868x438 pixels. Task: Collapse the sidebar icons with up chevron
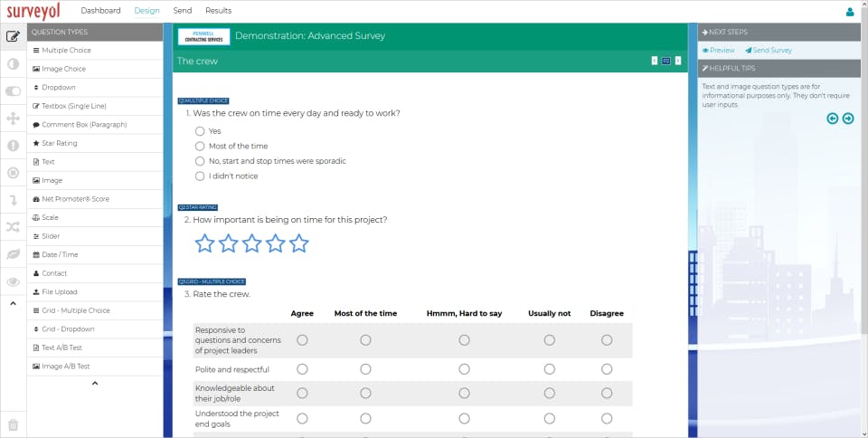(x=14, y=303)
